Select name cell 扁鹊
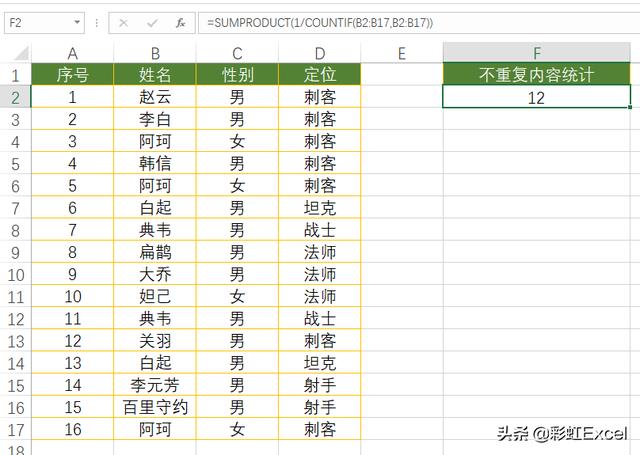640x455 pixels. 155,252
